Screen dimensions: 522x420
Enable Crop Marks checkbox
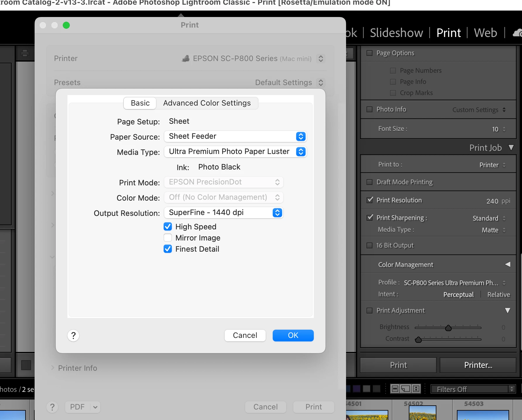tap(393, 93)
